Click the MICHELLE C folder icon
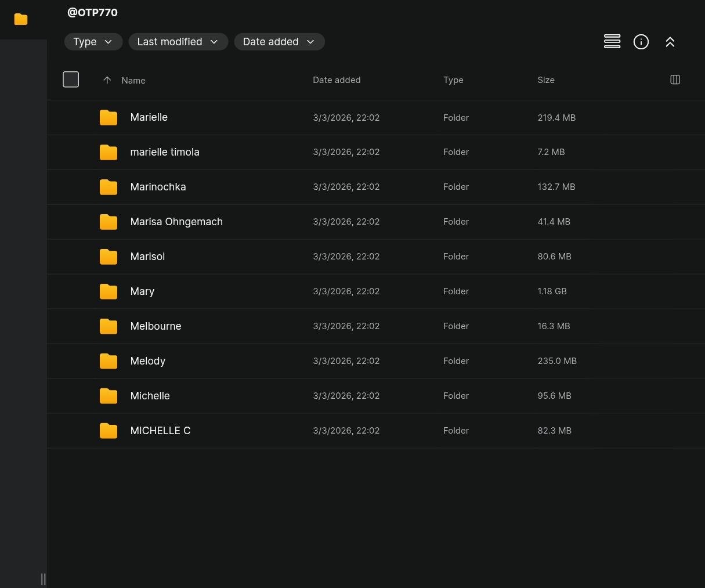The height and width of the screenshot is (588, 705). (x=109, y=431)
